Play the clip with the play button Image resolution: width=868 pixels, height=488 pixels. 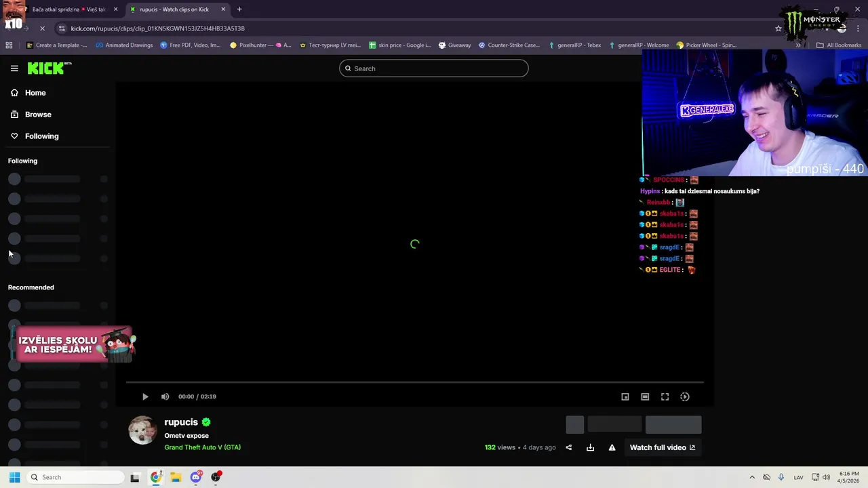point(145,396)
